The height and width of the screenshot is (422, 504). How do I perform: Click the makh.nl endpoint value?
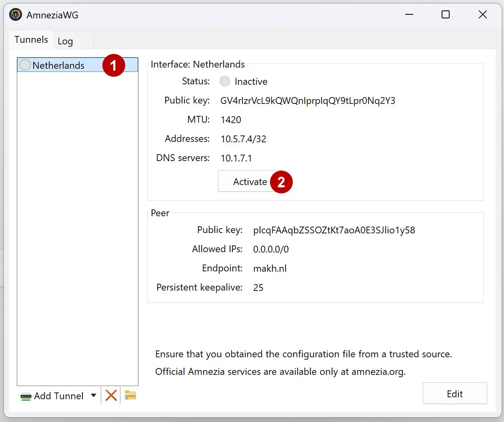click(x=270, y=268)
